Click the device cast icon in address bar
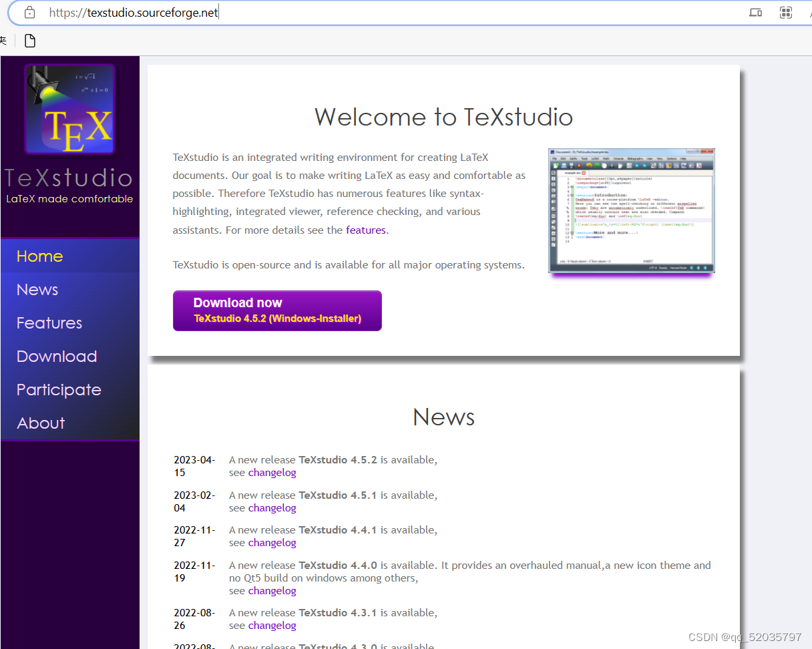 tap(755, 12)
